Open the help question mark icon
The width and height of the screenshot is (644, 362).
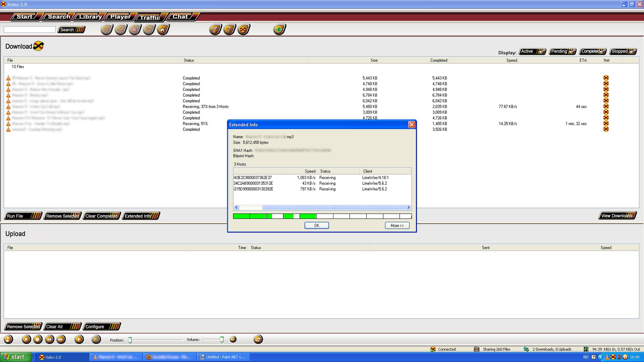coord(229,30)
